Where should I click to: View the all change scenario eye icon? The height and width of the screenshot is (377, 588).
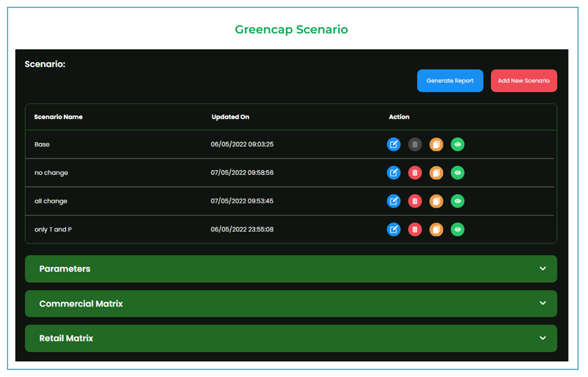coord(457,201)
